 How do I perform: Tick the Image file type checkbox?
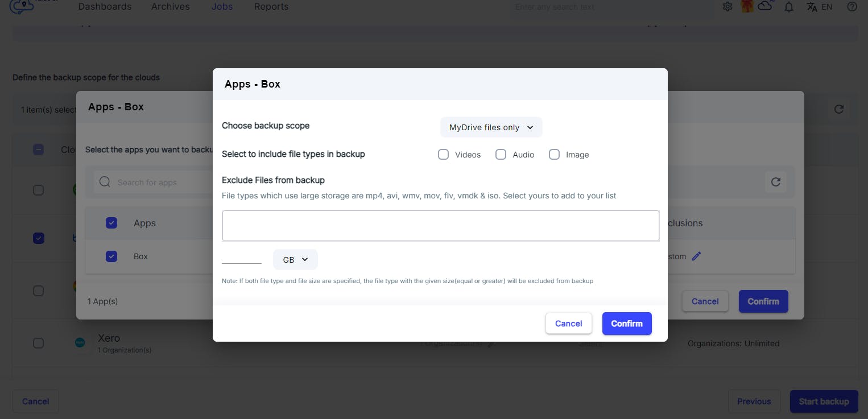pyautogui.click(x=554, y=155)
